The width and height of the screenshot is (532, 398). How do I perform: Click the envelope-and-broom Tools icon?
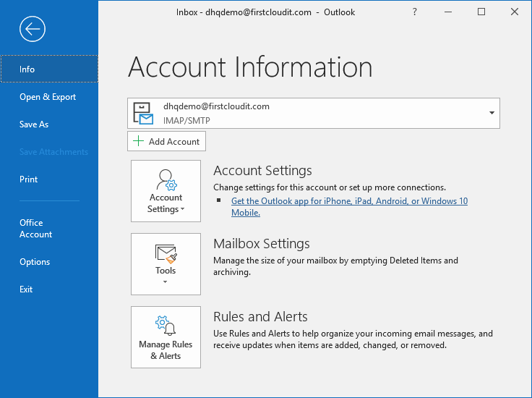click(166, 254)
